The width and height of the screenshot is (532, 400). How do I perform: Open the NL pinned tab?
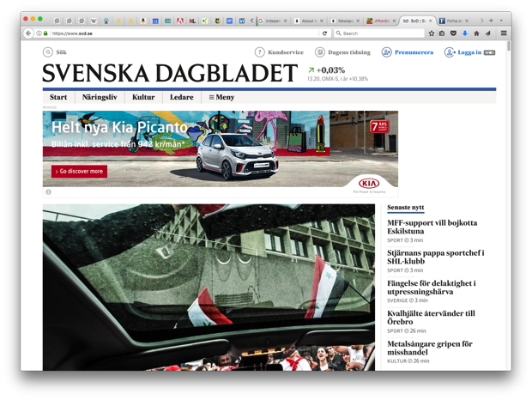point(192,21)
